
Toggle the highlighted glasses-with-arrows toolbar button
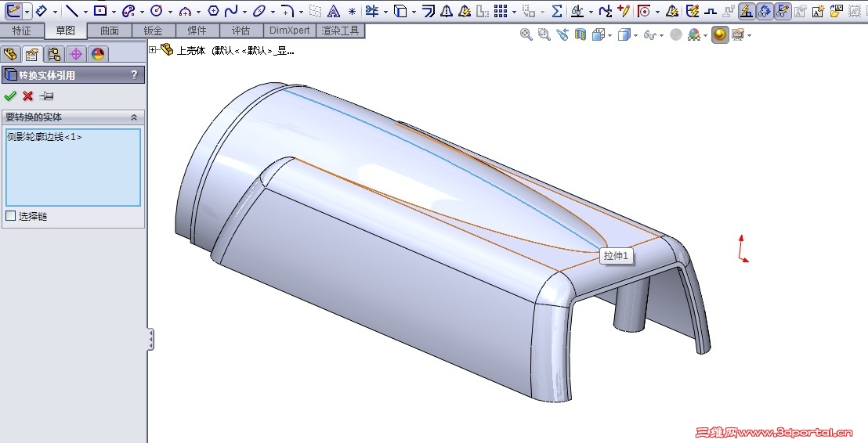tap(765, 10)
